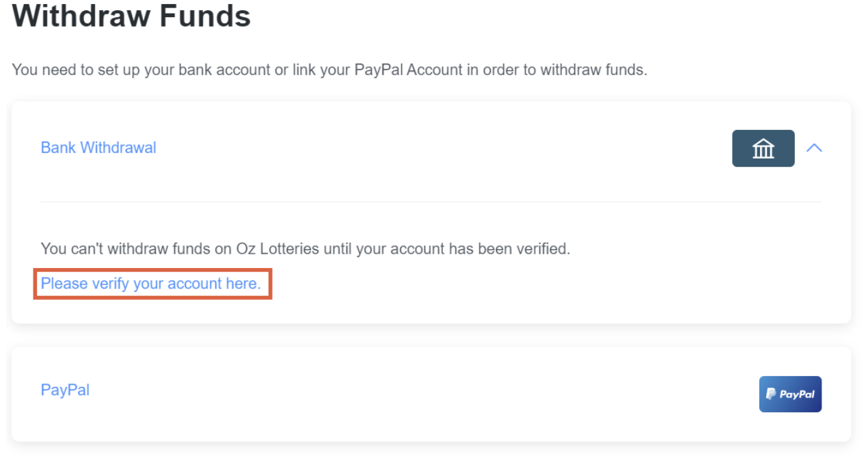This screenshot has width=868, height=458.
Task: Click the white "P" symbol in PayPal logo
Action: tap(771, 394)
